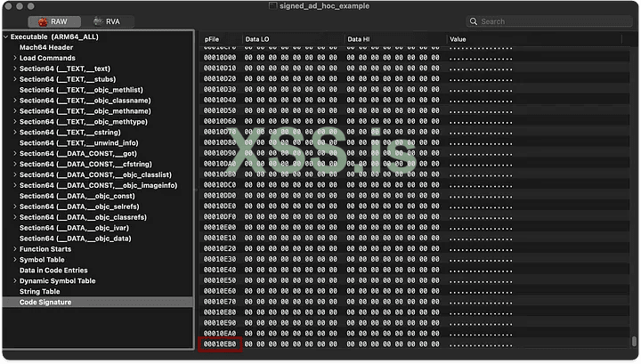Click the magnifying glass search icon
The width and height of the screenshot is (641, 364).
(x=474, y=21)
